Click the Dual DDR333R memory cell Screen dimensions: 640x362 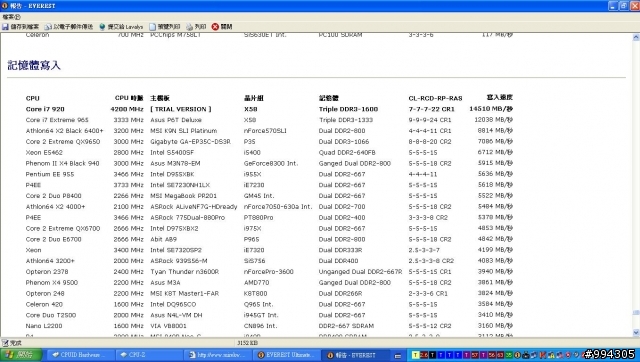click(340, 250)
